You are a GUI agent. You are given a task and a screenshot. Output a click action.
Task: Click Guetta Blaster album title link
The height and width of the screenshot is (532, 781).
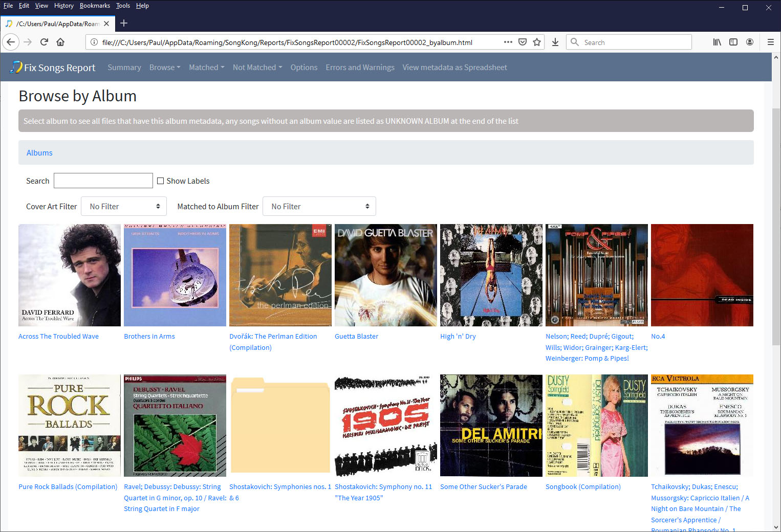tap(356, 336)
